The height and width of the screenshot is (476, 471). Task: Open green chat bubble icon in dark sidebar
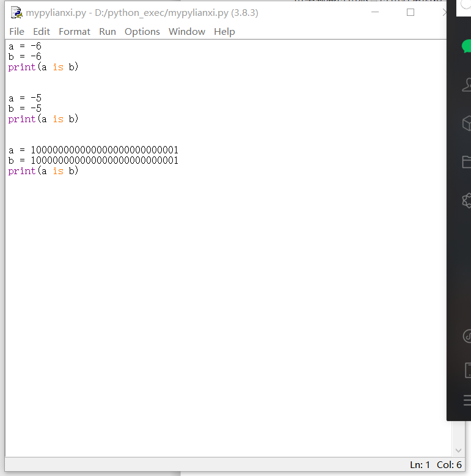[x=467, y=46]
